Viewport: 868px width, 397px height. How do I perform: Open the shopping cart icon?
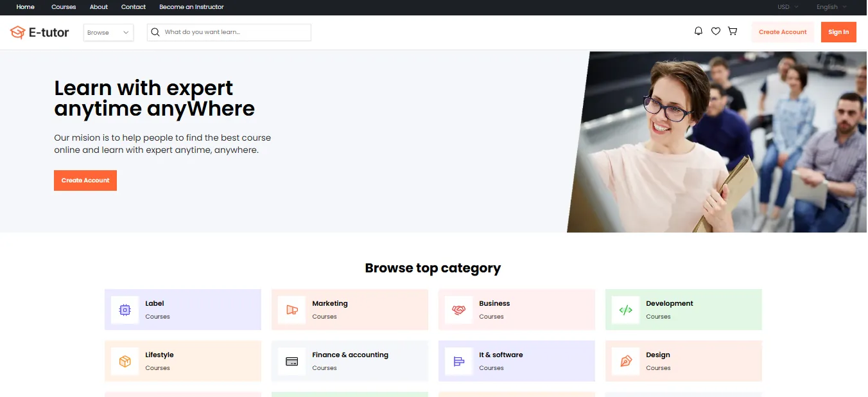(733, 31)
